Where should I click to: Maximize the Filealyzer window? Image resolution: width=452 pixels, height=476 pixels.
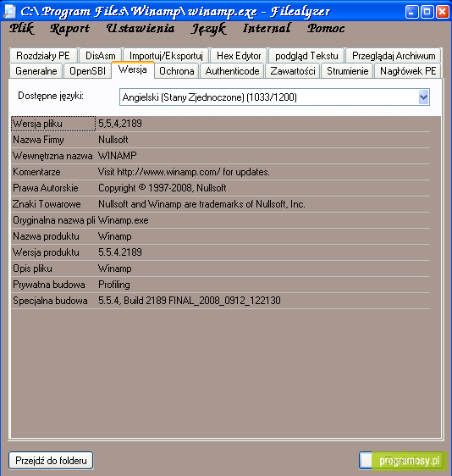point(427,12)
